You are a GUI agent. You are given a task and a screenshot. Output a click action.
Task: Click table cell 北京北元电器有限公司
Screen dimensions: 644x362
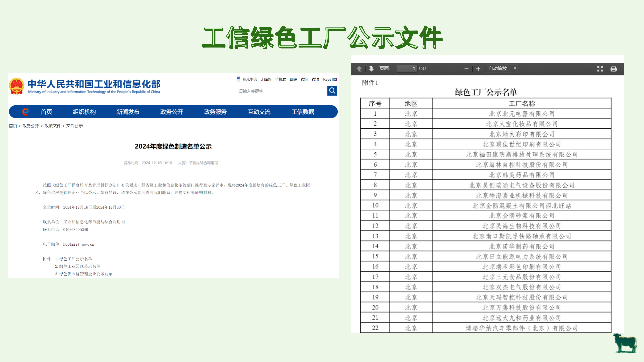522,114
